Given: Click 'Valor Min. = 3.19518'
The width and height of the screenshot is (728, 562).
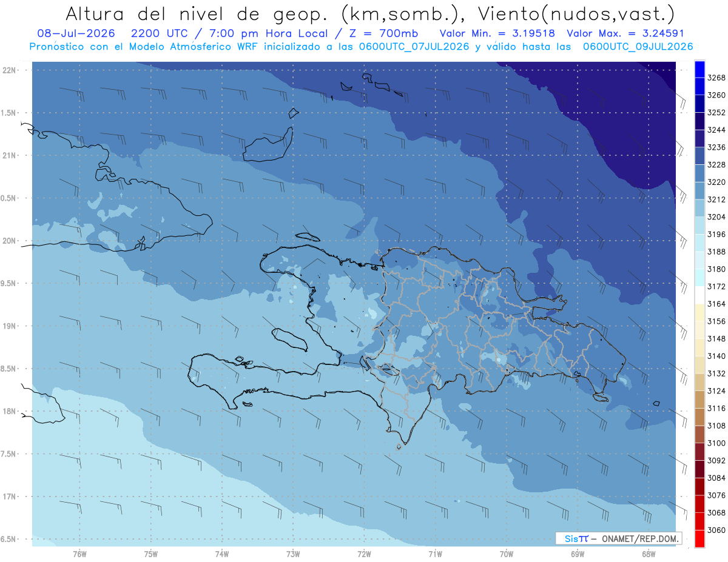Looking at the screenshot, I should [497, 33].
